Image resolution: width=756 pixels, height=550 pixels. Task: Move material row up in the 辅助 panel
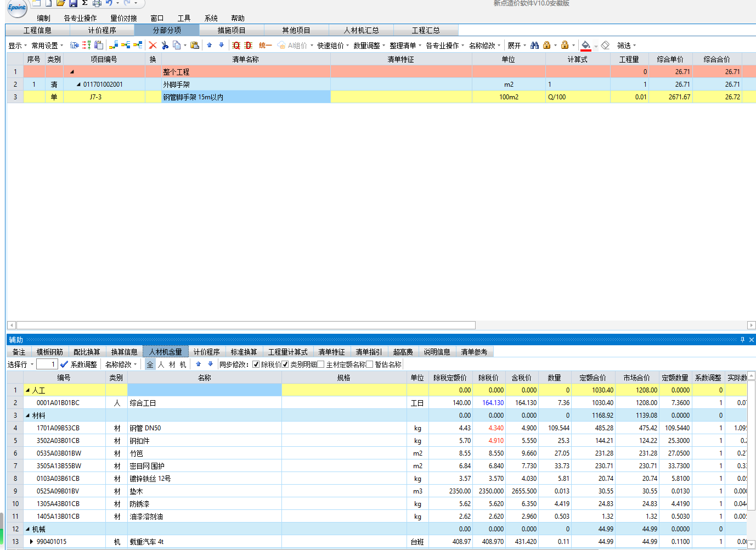(x=199, y=364)
